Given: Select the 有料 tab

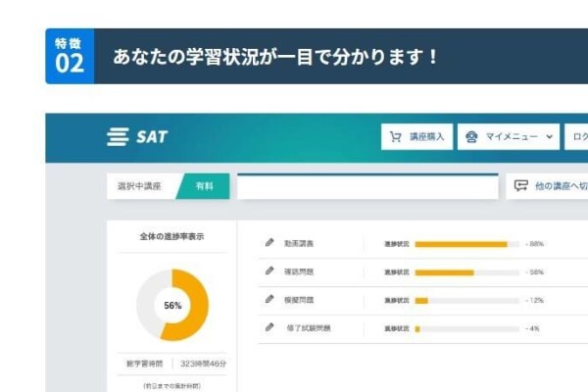Looking at the screenshot, I should [204, 186].
